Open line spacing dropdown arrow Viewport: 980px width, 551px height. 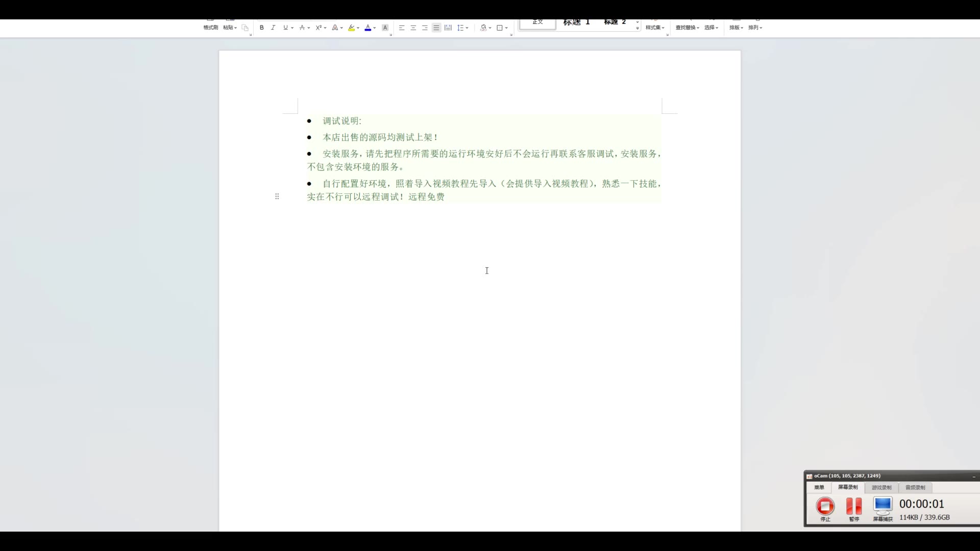click(467, 28)
